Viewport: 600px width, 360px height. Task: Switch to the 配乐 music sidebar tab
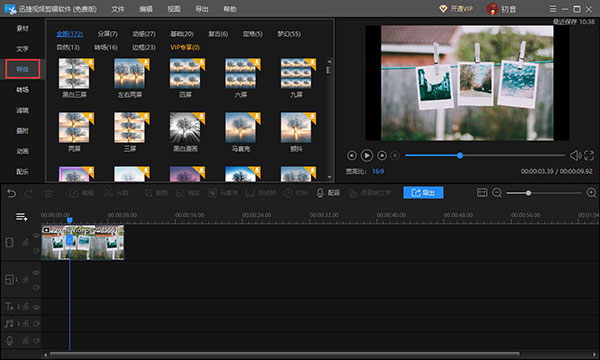22,172
